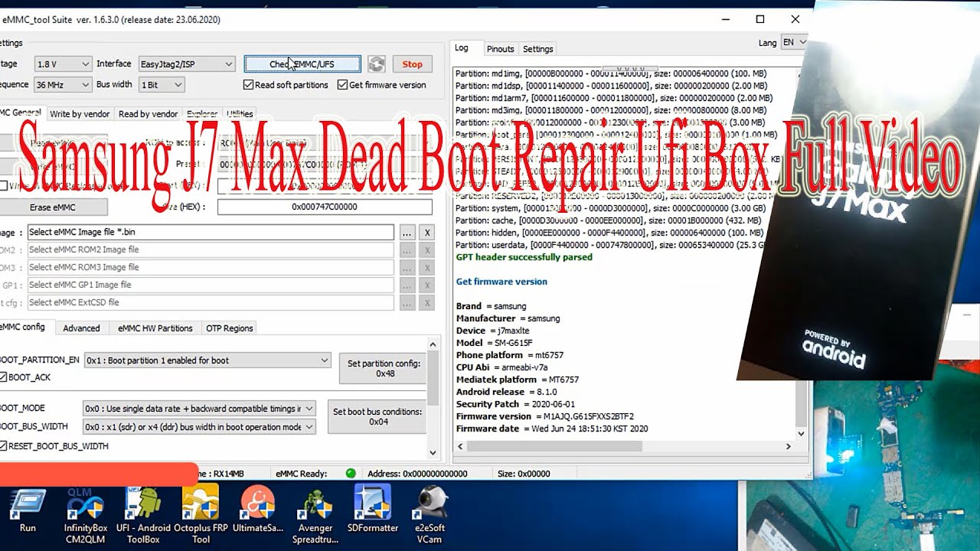
Task: Switch to the Pinouts tab
Action: 500,49
